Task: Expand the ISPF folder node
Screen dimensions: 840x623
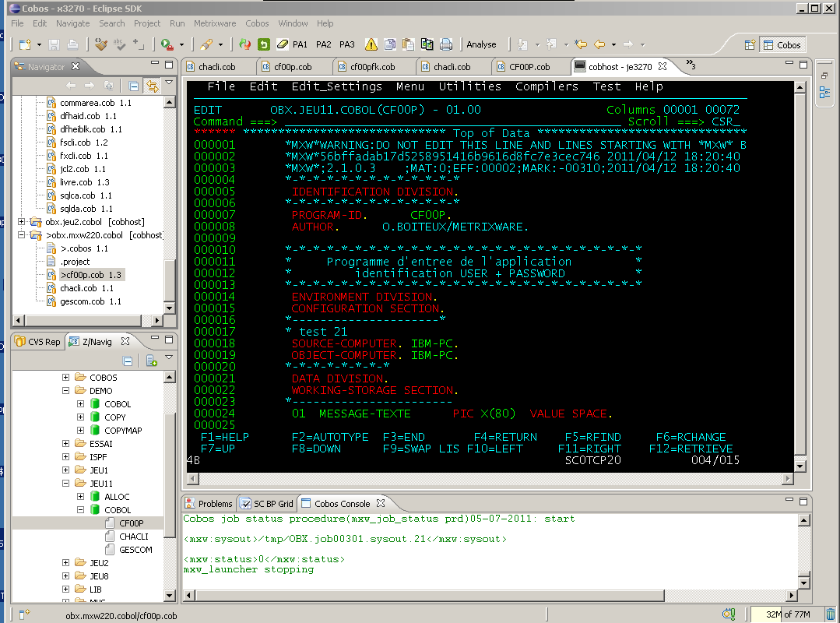Action: tap(65, 457)
